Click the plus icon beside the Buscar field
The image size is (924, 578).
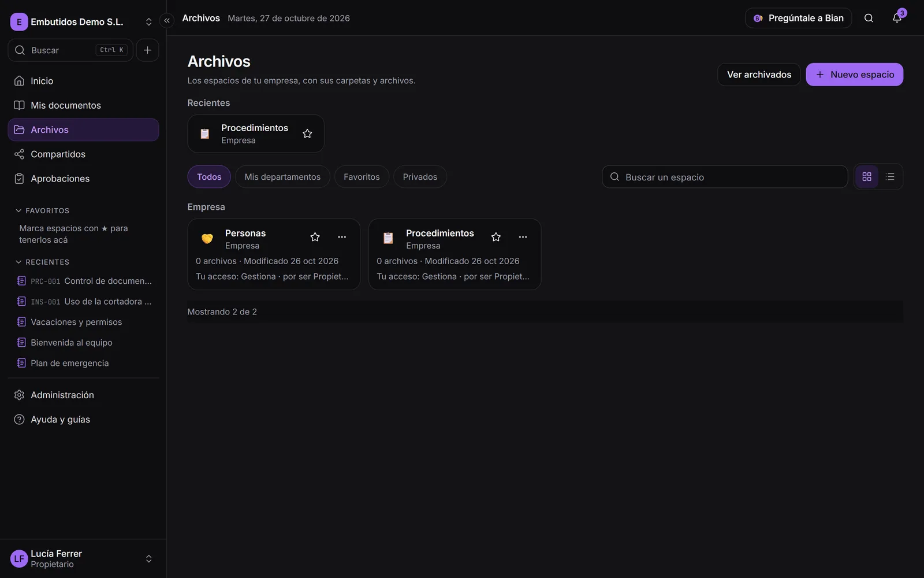[148, 50]
